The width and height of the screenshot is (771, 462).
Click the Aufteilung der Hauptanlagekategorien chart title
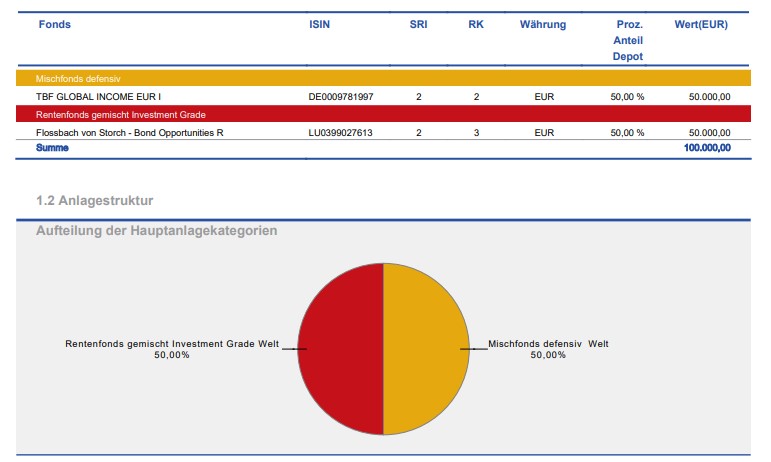[156, 231]
